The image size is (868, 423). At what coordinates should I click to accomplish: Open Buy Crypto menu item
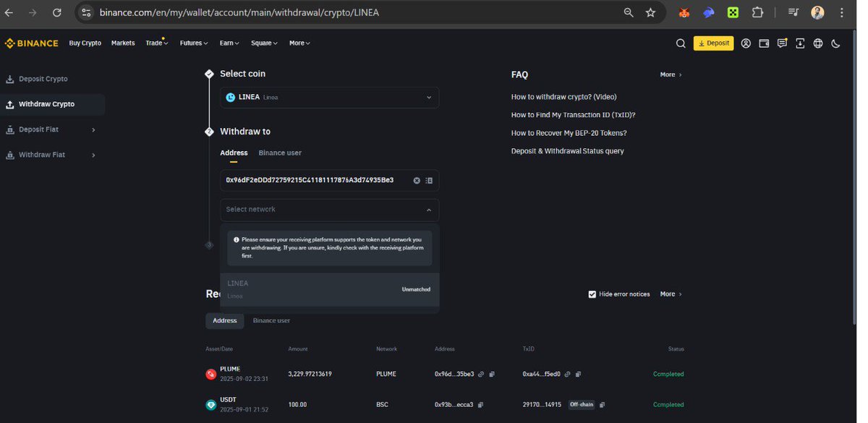[x=85, y=43]
